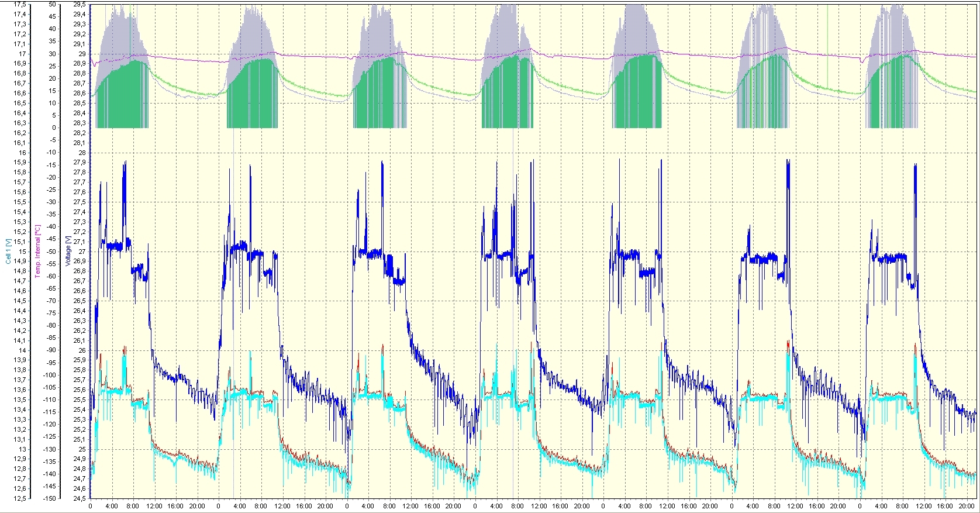Click the rotated 'Voltage [V]' axis title
Viewport: 980px width, 513px height.
coord(68,252)
